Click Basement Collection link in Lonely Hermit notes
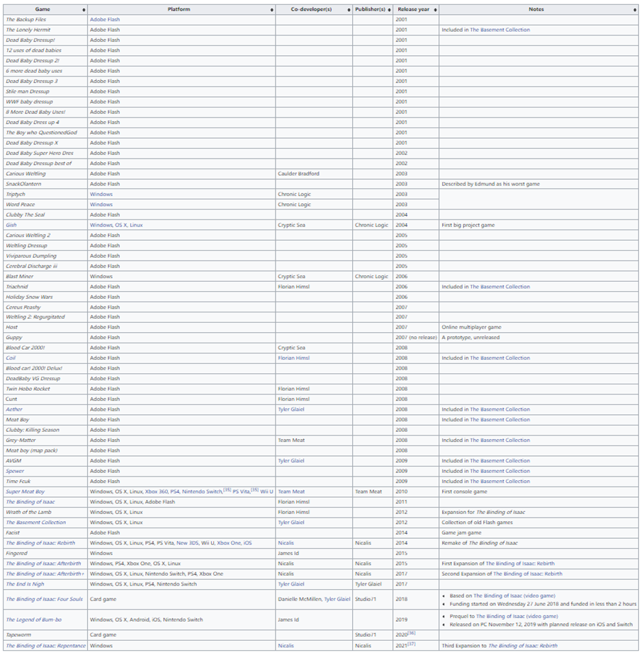Viewport: 644px width, 655px height. point(499,30)
